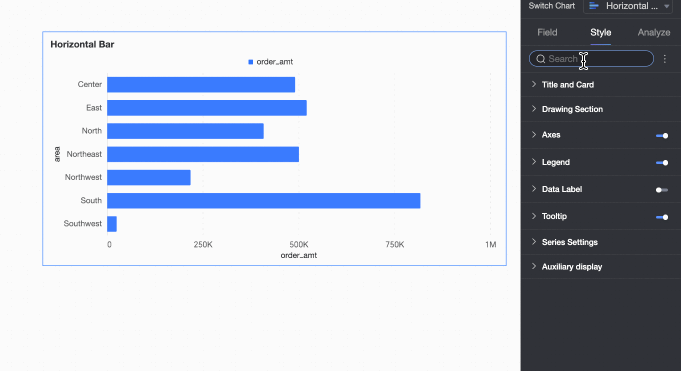Click the Horizontal Bar chart title
This screenshot has width=681, height=371.
coord(82,44)
